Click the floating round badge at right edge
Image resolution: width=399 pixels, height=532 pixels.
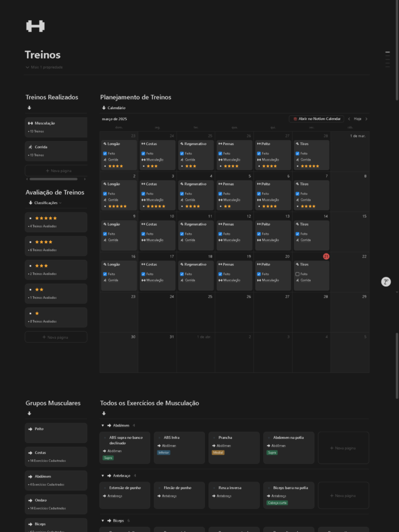tap(385, 282)
